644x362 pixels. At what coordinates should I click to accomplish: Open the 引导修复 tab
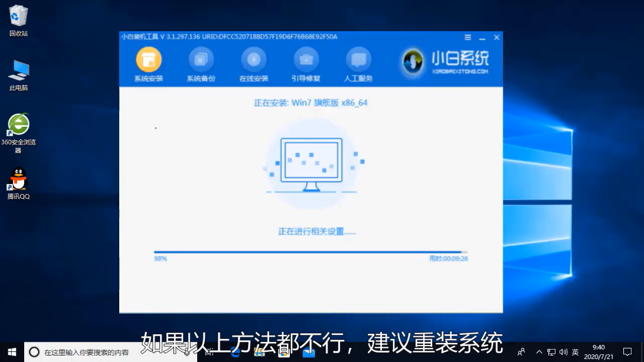(306, 65)
